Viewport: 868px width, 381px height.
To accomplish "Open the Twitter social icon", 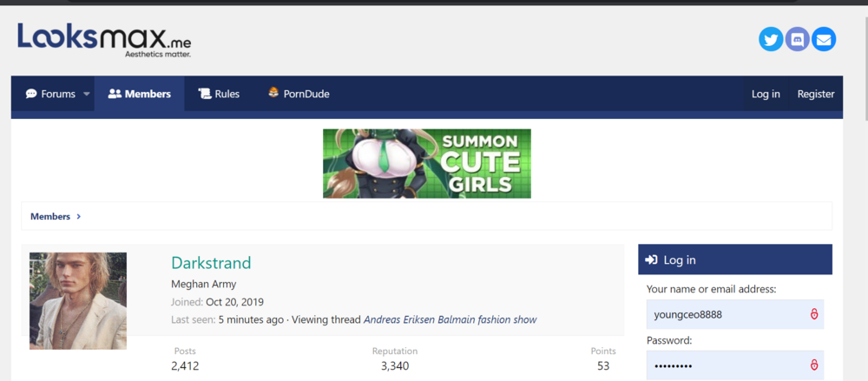I will click(771, 39).
